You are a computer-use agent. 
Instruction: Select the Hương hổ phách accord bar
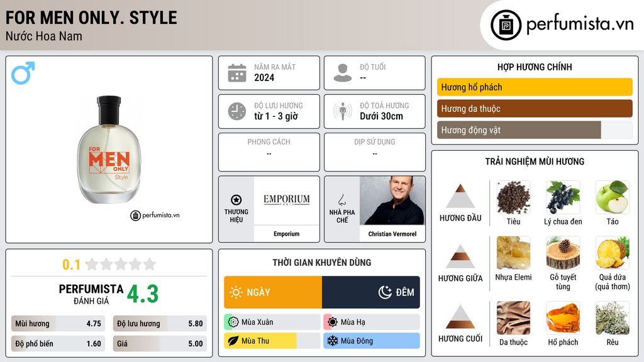click(535, 87)
